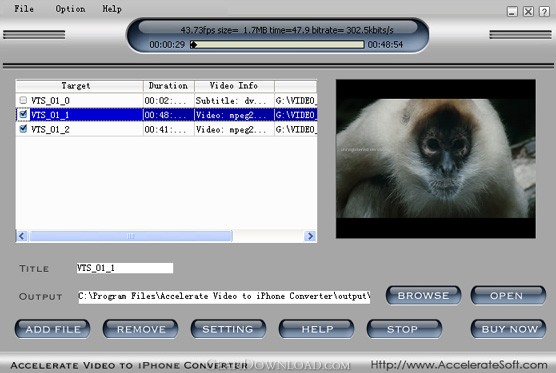Click the Add File button
This screenshot has width=556, height=373.
click(x=52, y=329)
